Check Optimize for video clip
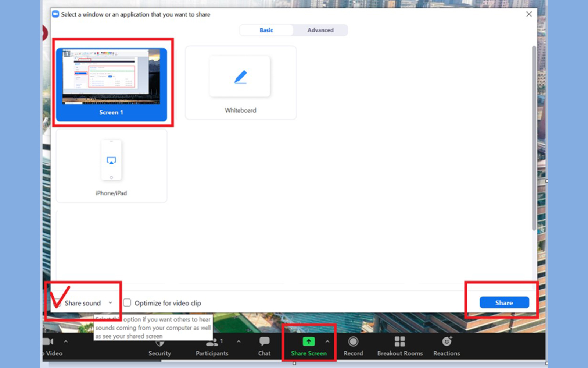Screen dimensions: 588x368 click(x=127, y=302)
